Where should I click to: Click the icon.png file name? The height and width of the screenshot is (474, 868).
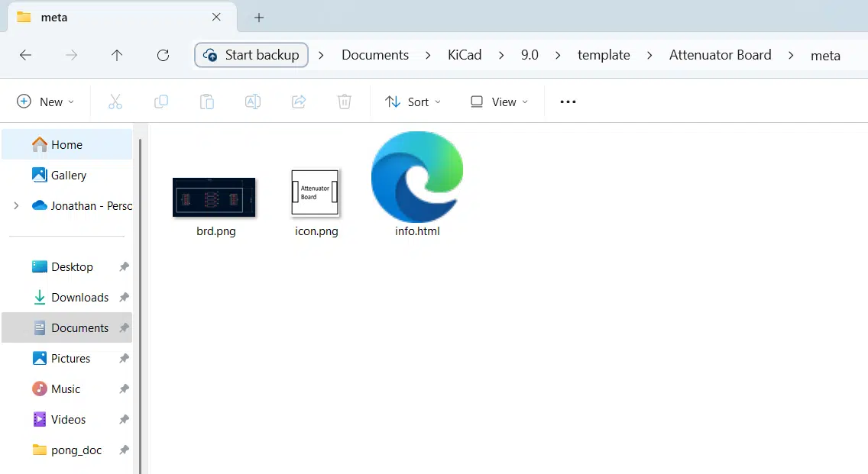pos(316,231)
